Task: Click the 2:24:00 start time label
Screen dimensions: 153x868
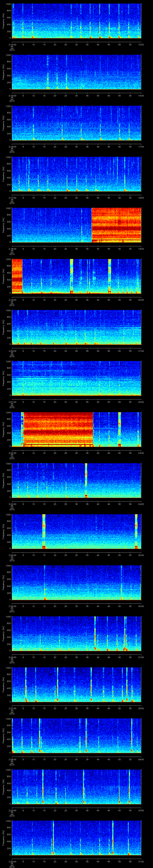Action: coord(12,555)
